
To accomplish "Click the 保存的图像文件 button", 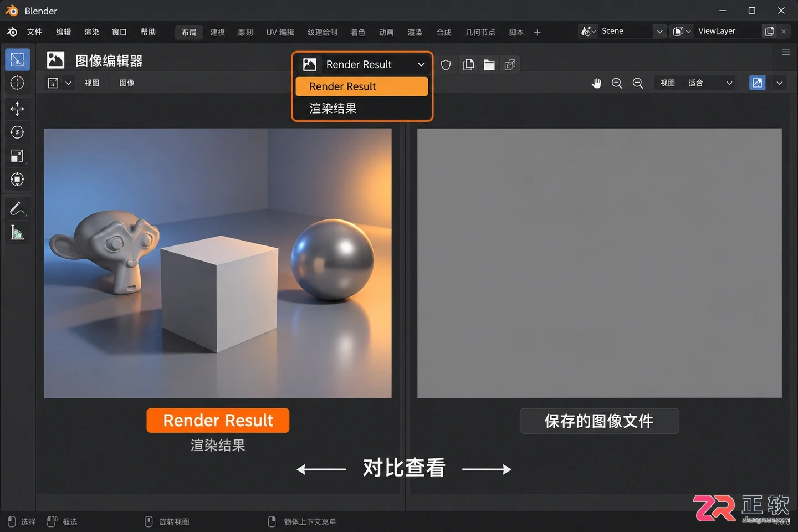I will point(599,421).
